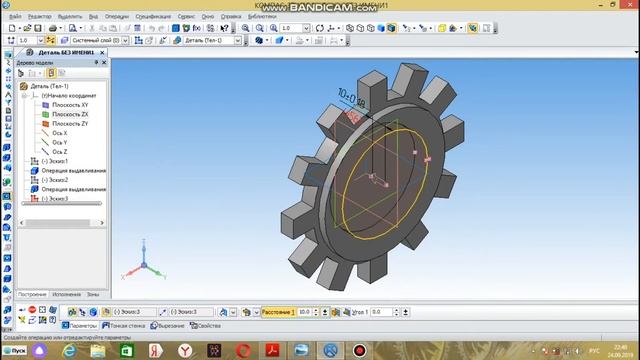Click the Undo arrow icon
The height and width of the screenshot is (360, 640).
(x=152, y=28)
